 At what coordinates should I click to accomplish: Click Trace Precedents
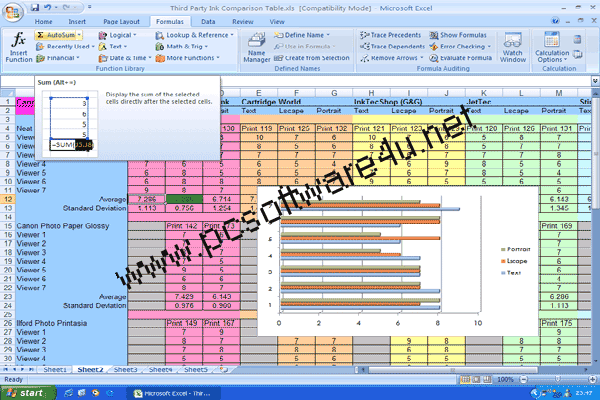[390, 35]
